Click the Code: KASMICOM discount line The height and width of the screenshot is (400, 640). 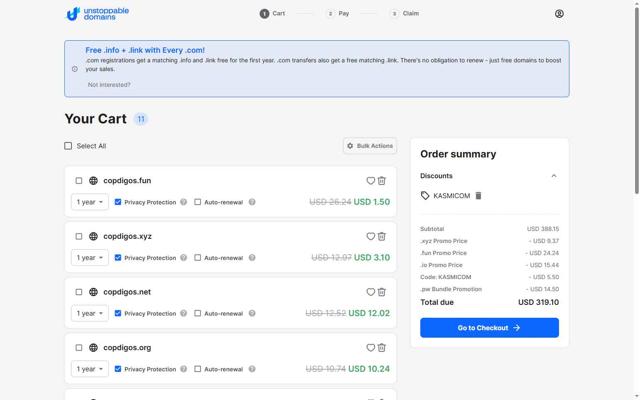point(489,277)
